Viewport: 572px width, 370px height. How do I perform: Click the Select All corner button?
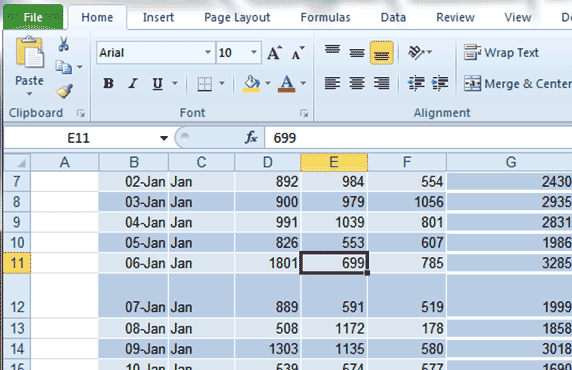click(x=17, y=162)
